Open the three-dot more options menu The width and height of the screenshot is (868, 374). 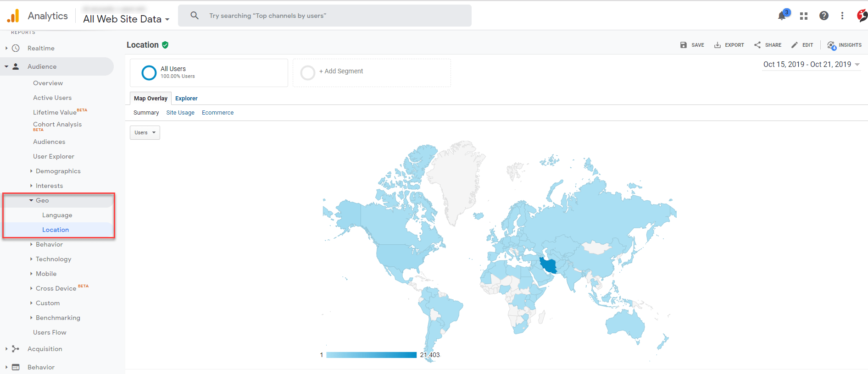[x=842, y=16]
